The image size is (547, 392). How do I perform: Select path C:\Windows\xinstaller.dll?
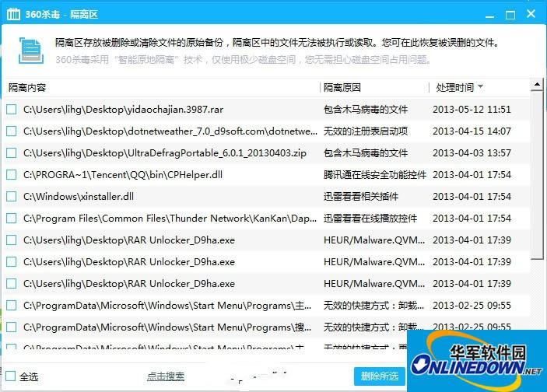79,197
